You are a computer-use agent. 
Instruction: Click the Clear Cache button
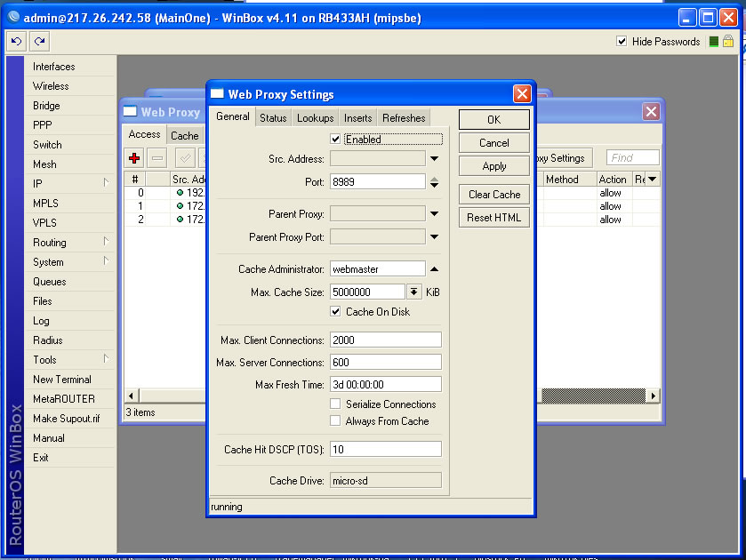pos(493,194)
